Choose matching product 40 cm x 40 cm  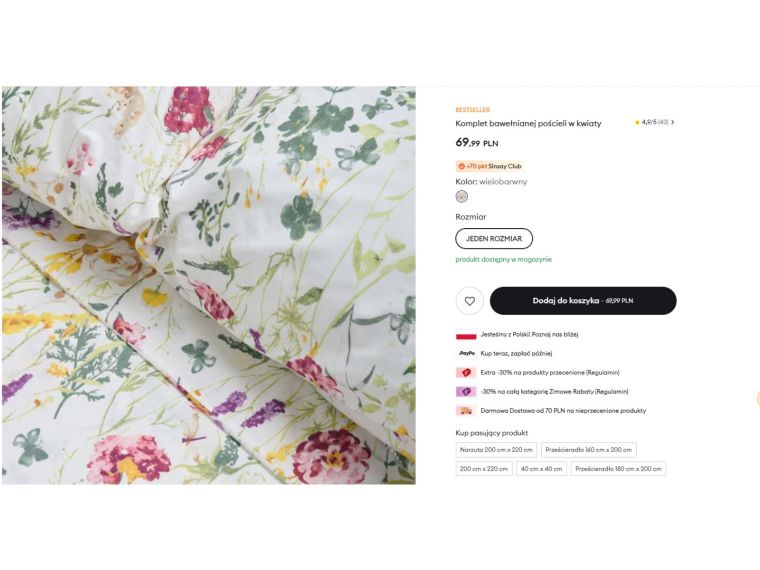[542, 468]
